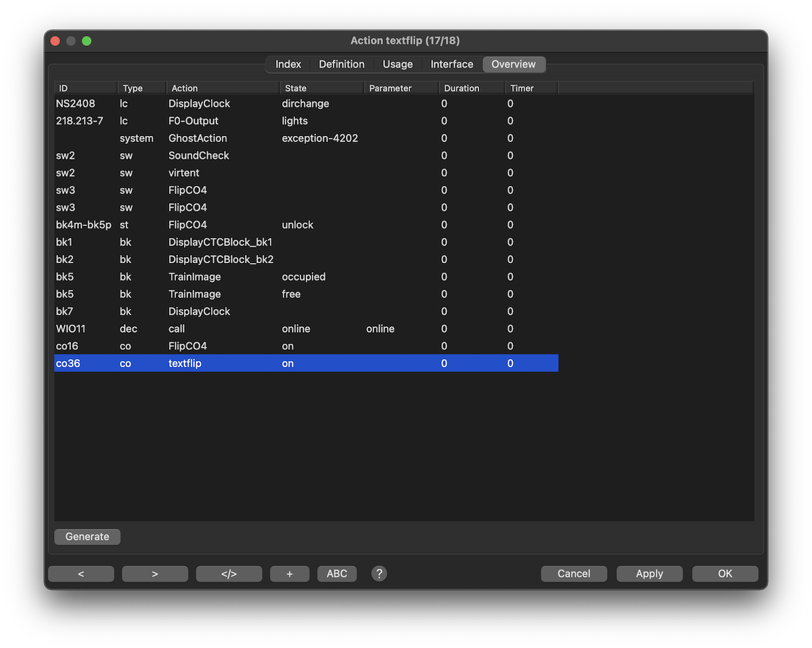This screenshot has height=648, width=812.
Task: Click Cancel to dismiss the dialog
Action: (574, 574)
